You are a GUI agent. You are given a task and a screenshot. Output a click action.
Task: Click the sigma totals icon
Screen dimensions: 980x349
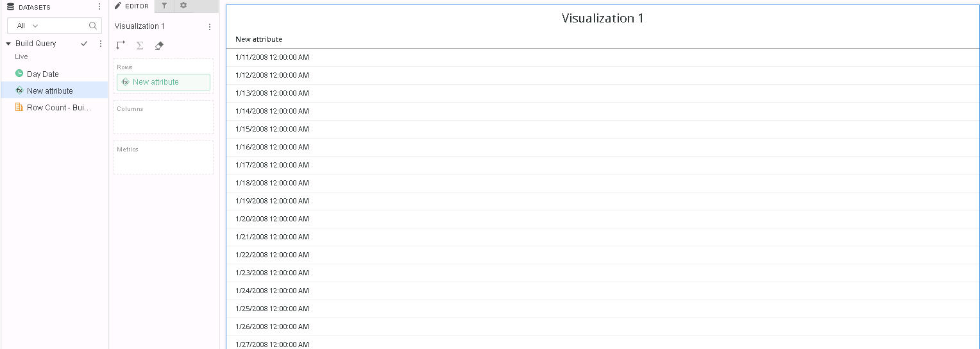click(140, 46)
